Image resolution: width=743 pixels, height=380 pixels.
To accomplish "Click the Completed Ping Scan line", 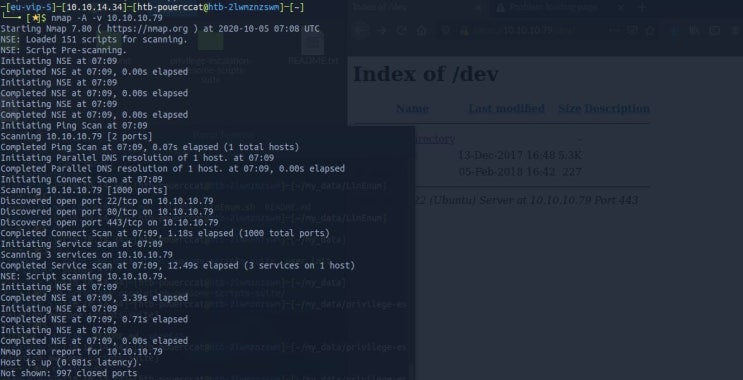I will point(150,147).
